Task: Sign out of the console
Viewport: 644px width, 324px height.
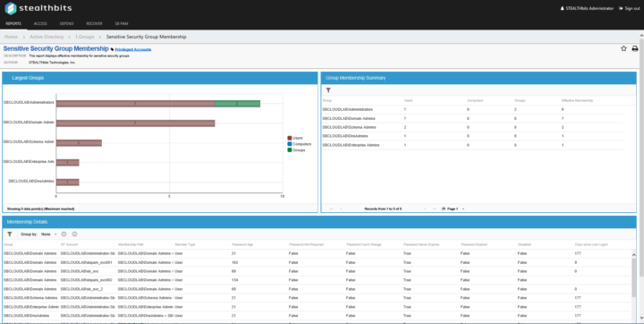Action: point(630,8)
